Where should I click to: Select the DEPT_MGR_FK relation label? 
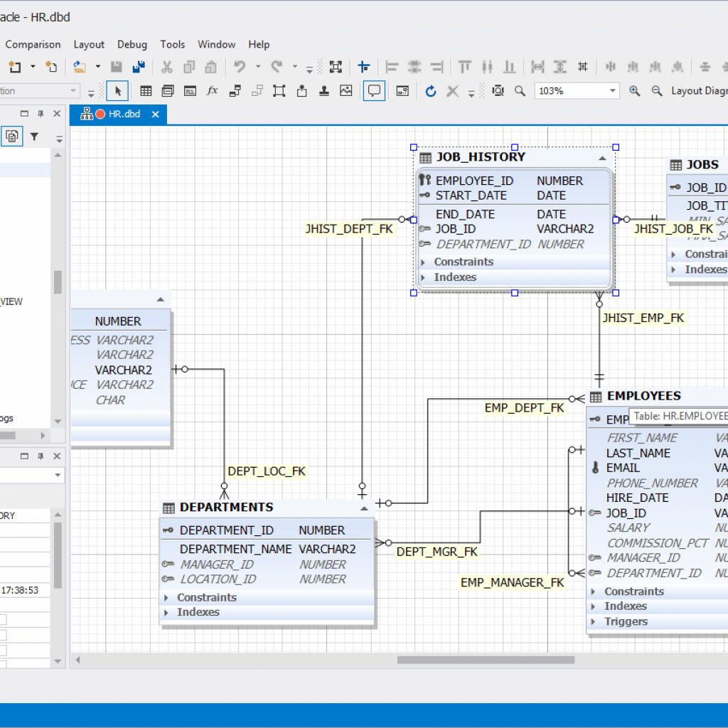pos(437,552)
